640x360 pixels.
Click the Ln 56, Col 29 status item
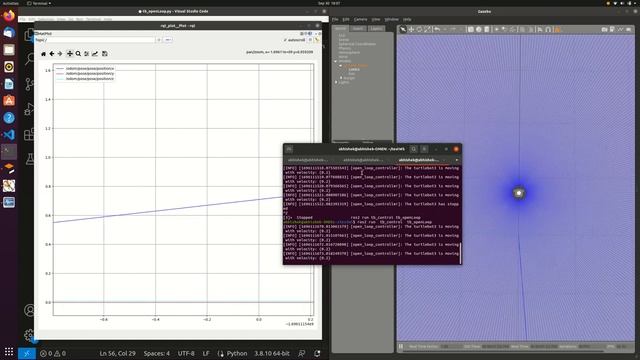(118, 353)
